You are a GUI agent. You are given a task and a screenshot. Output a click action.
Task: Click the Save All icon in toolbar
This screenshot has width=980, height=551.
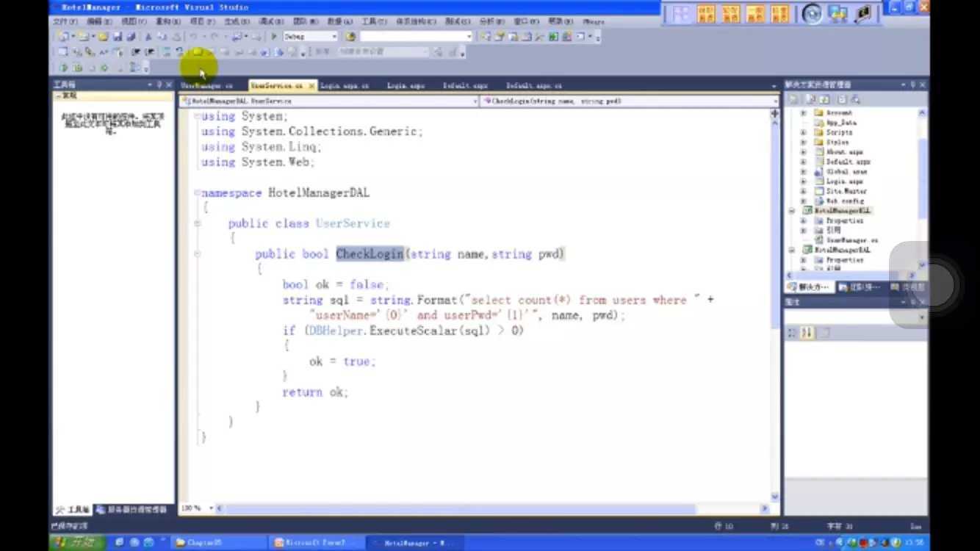[131, 36]
